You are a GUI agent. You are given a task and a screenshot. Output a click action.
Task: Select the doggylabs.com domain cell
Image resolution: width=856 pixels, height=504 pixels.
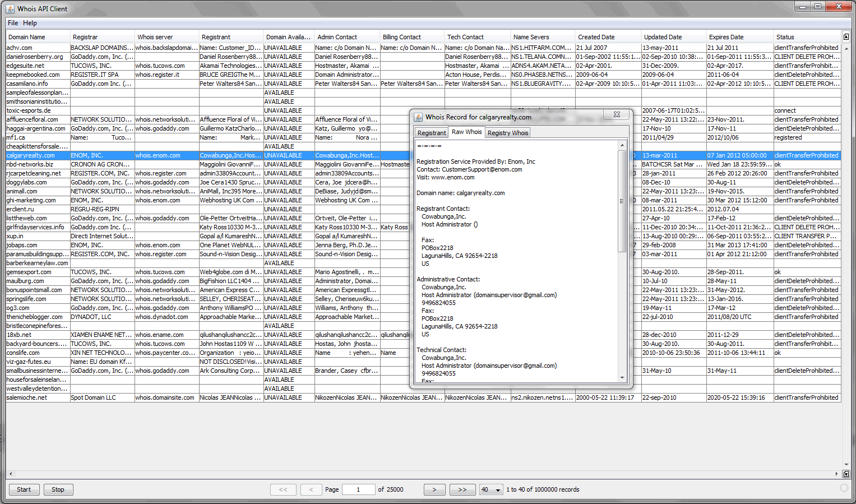tap(38, 182)
